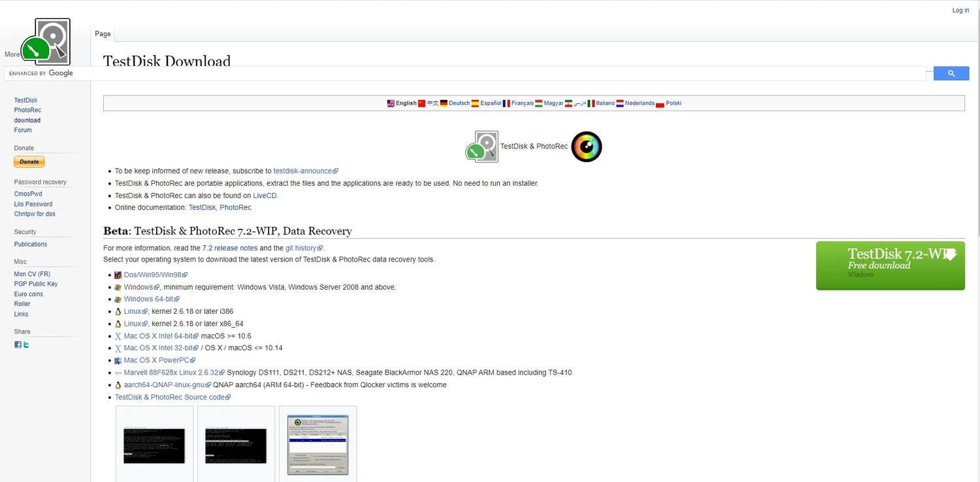Open the Mon CV (FR) sidebar link
This screenshot has height=482, width=980.
(x=32, y=275)
